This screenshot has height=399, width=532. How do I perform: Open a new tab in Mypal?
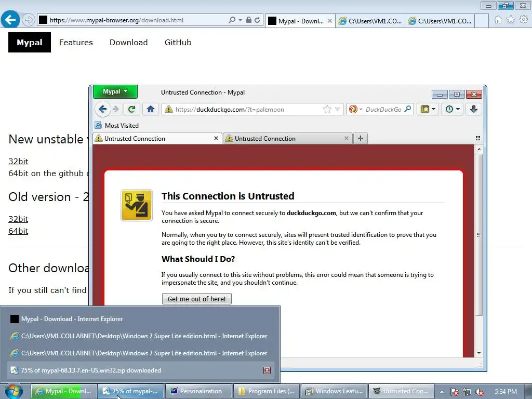pyautogui.click(x=361, y=138)
